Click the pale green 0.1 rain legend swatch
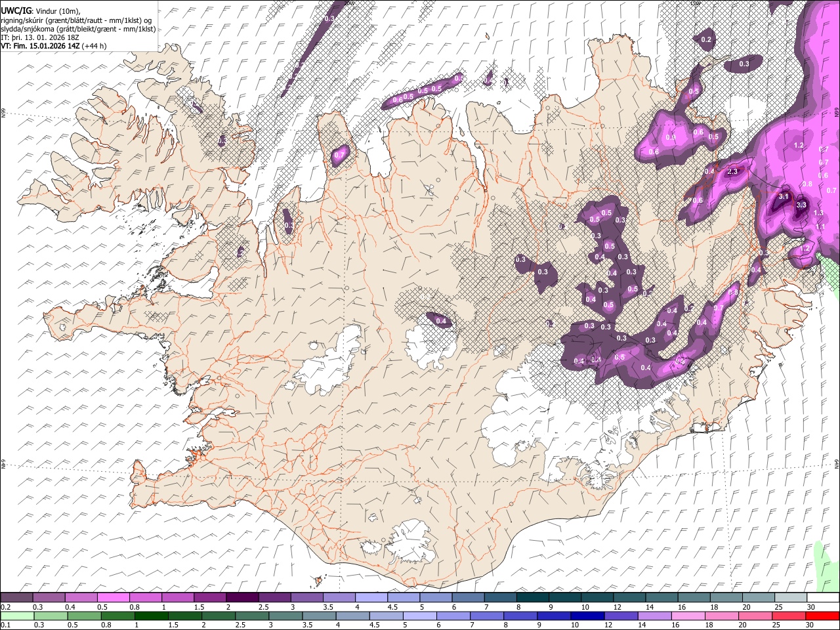This screenshot has width=840, height=630. click(x=17, y=616)
